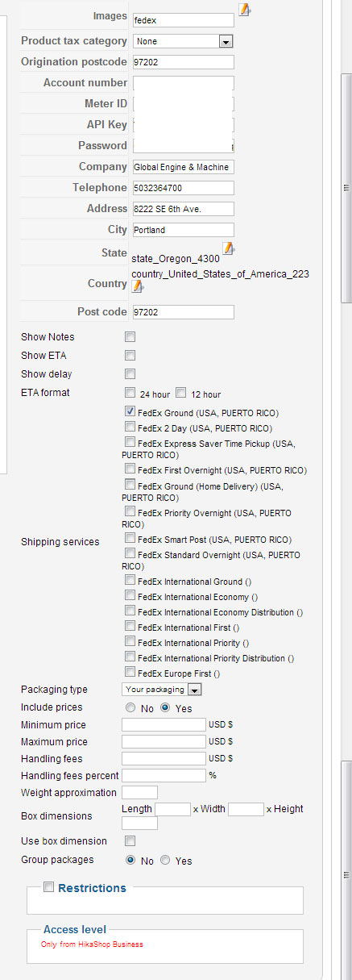Uncheck FedEx Ground (USA, PUERTO RICO)
Screen dimensions: 352x980
coord(130,411)
